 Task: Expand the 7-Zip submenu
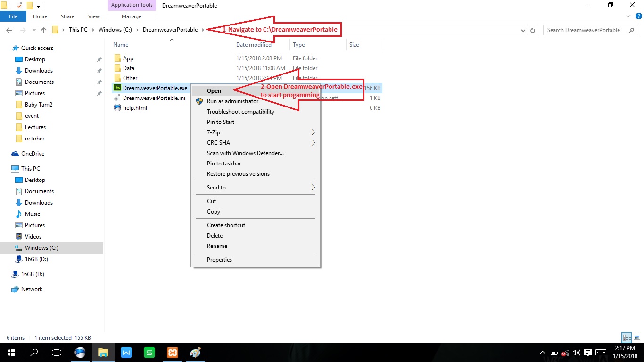tap(256, 132)
